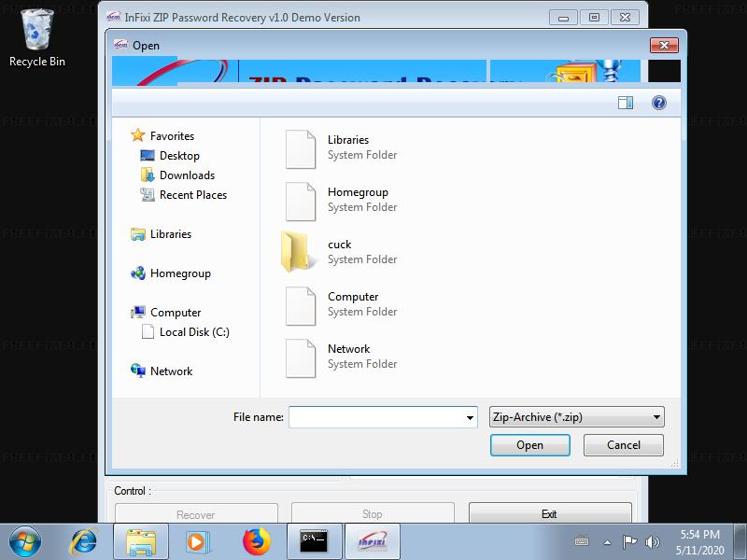747x560 pixels.
Task: Click the taskbar clock showing 5:54 PM
Action: (x=699, y=542)
